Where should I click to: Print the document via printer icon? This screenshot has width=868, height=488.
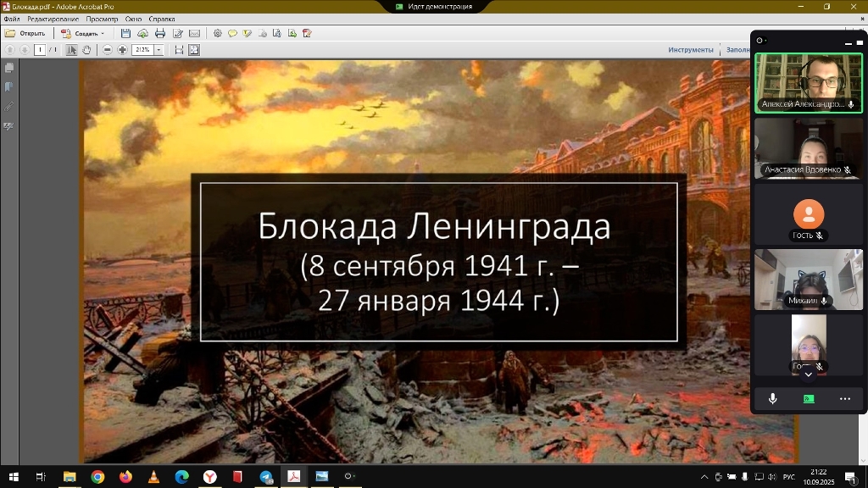coord(160,34)
